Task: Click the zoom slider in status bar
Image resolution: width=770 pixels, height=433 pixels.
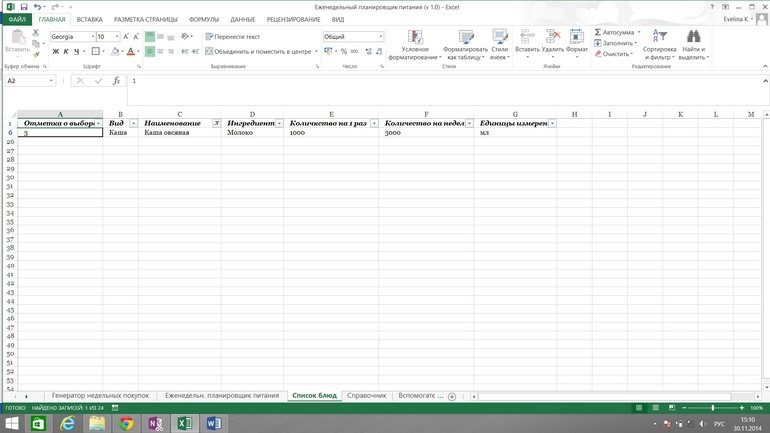Action: [x=713, y=408]
